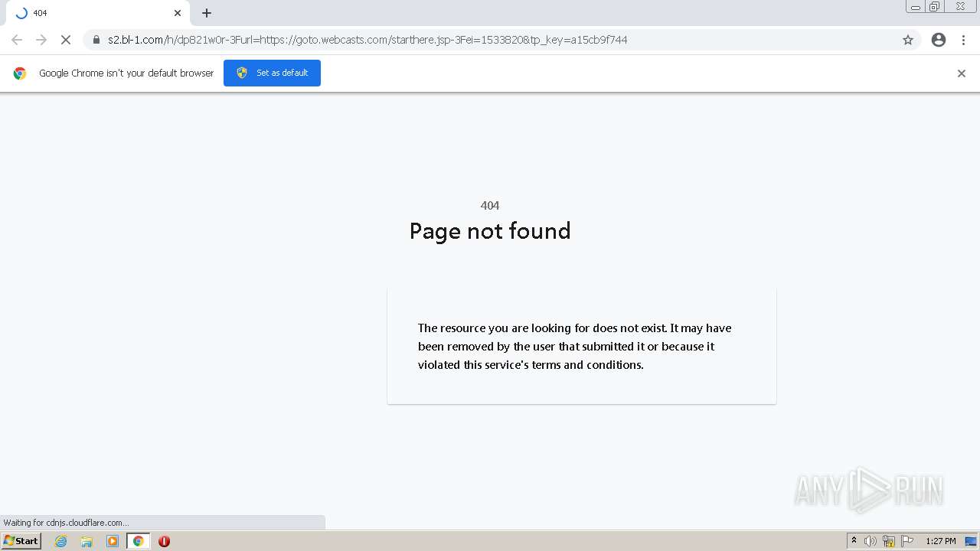980x551 pixels.
Task: Click the 'Waiting for cdnjs.cloudflare.com' status text
Action: pos(66,523)
